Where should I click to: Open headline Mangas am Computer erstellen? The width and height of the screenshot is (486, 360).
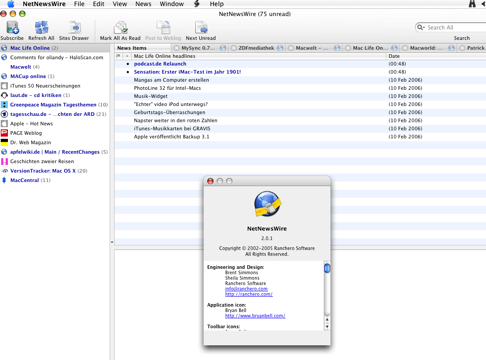[x=171, y=80]
